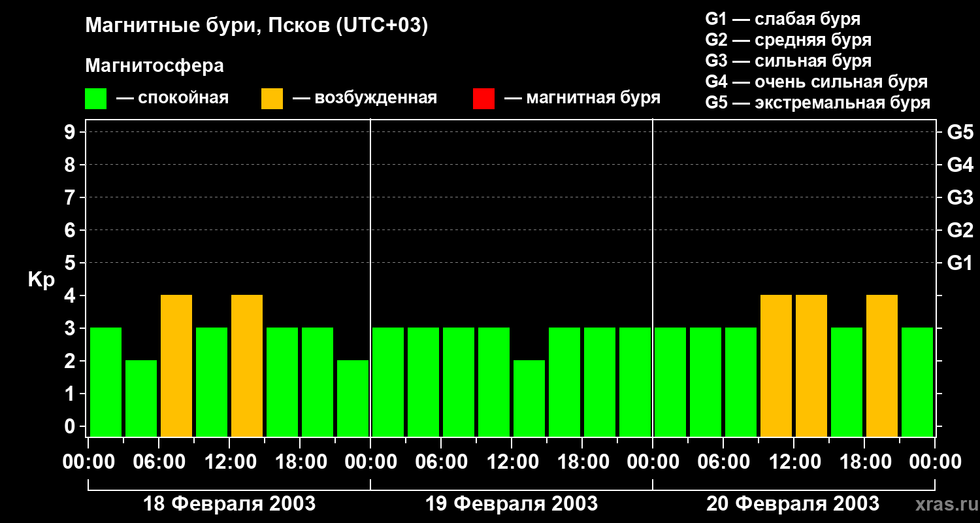
Task: Click the Kp 2 bar starting 21:00 on 18 Февраля
Action: (353, 398)
